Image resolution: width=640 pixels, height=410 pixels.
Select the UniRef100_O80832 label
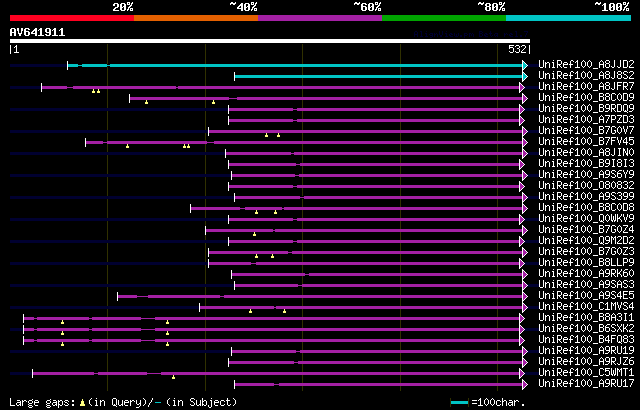(586, 185)
